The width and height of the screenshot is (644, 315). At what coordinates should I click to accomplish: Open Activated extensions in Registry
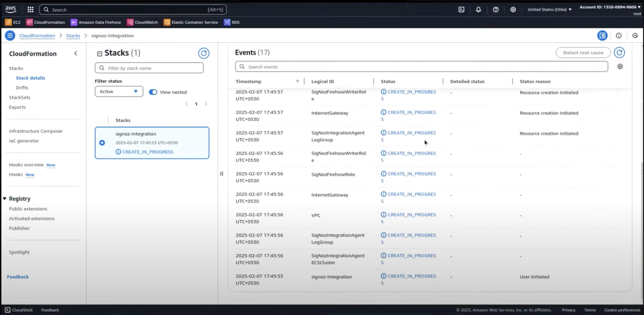tap(32, 218)
